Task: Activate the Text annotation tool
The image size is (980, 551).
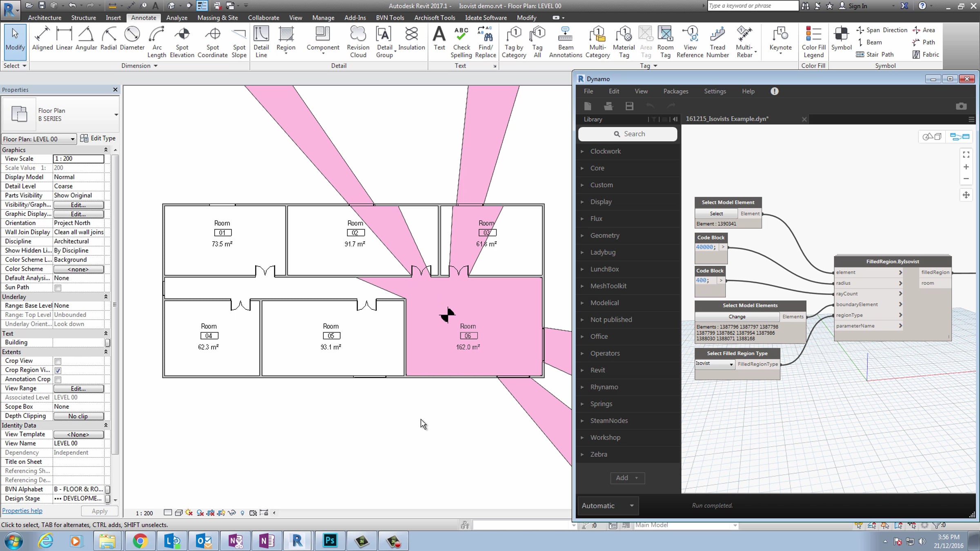Action: point(439,39)
